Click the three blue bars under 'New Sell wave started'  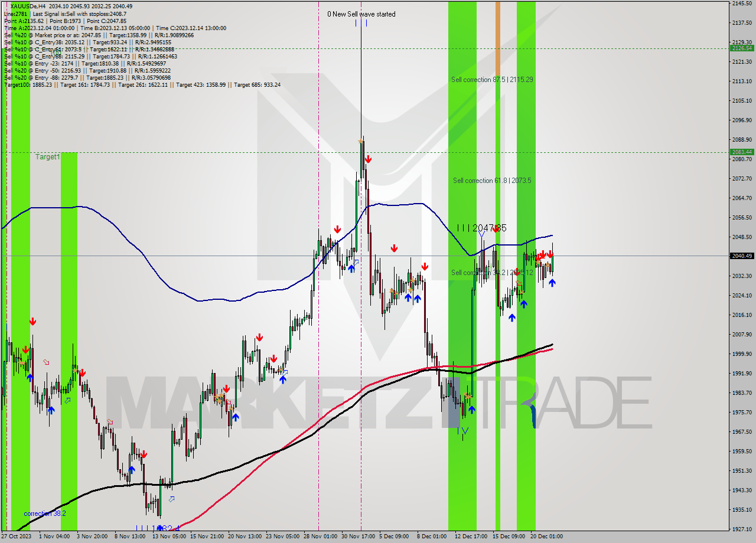click(361, 23)
